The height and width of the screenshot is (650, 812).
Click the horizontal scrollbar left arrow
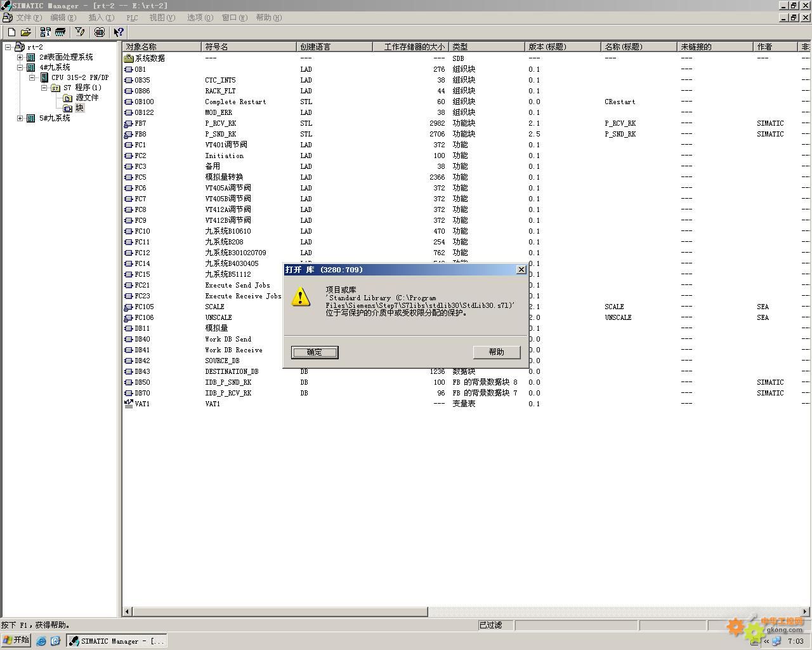coord(128,612)
